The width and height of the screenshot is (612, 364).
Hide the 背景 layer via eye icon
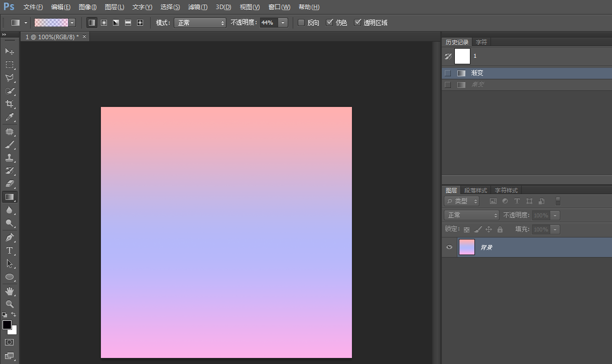(449, 247)
